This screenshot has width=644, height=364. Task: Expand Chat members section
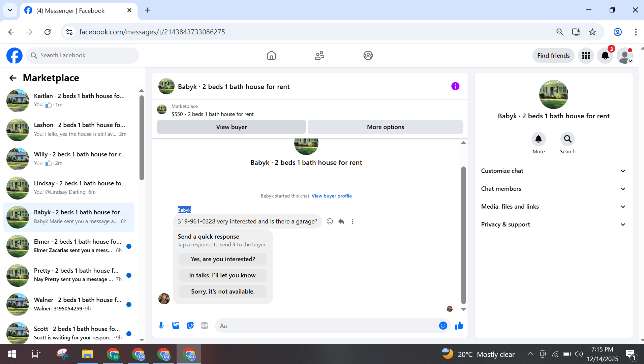[x=554, y=189]
